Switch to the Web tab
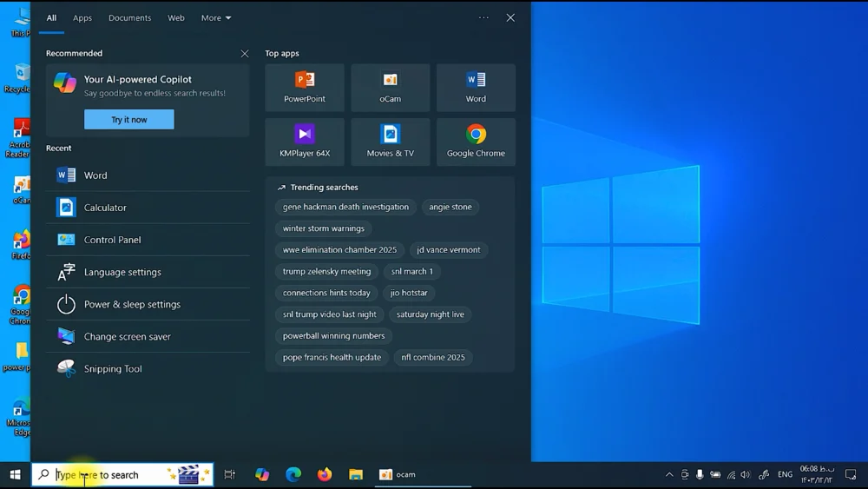 pyautogui.click(x=176, y=17)
